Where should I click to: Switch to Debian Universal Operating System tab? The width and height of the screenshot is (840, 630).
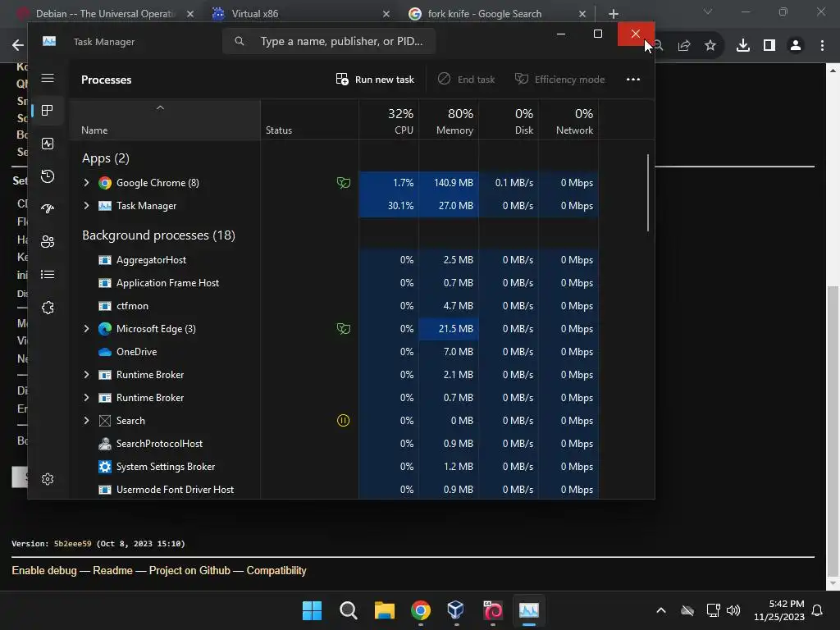(104, 14)
